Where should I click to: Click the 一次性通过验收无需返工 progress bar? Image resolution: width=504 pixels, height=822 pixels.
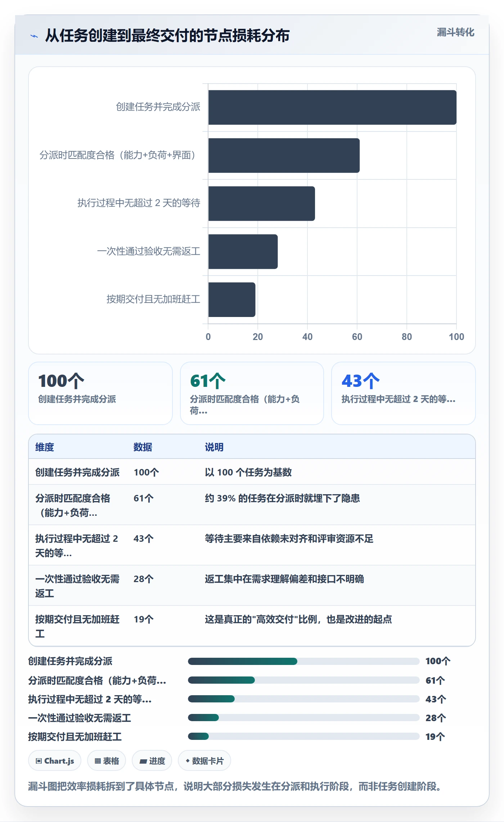click(x=303, y=718)
